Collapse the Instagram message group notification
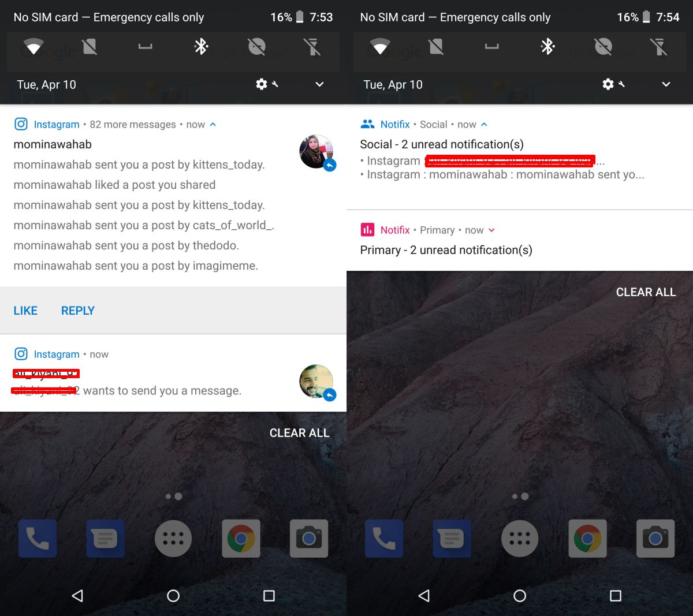Screen dimensions: 693x616 pyautogui.click(x=212, y=124)
